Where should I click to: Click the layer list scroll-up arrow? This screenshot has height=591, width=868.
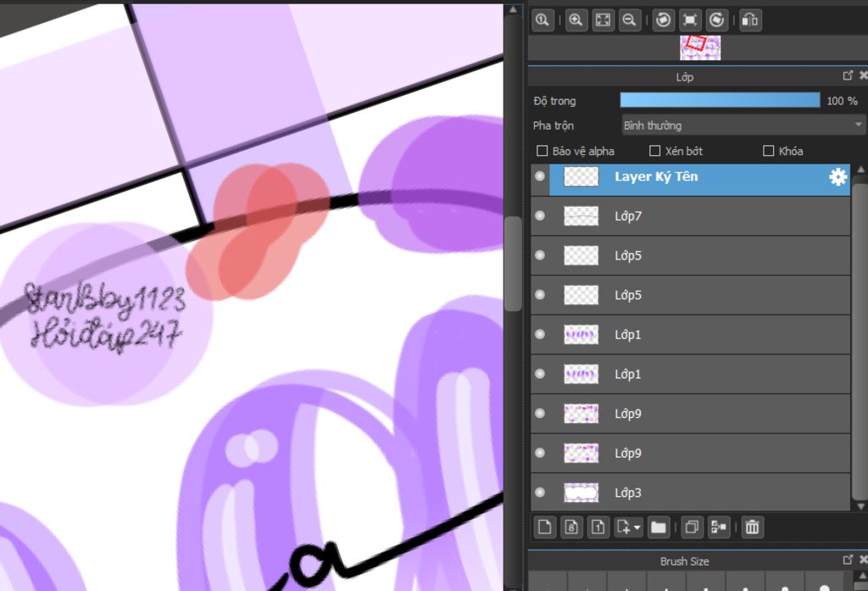[861, 169]
